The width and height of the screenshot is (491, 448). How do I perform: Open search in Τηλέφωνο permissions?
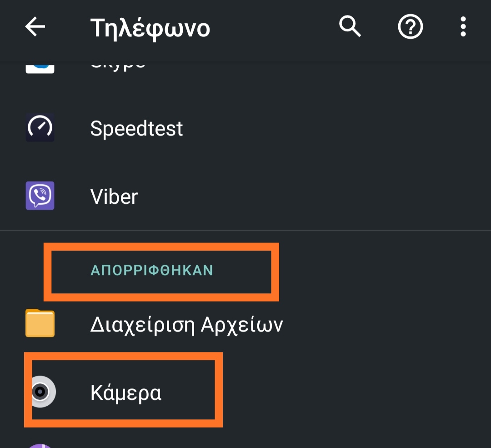[350, 27]
